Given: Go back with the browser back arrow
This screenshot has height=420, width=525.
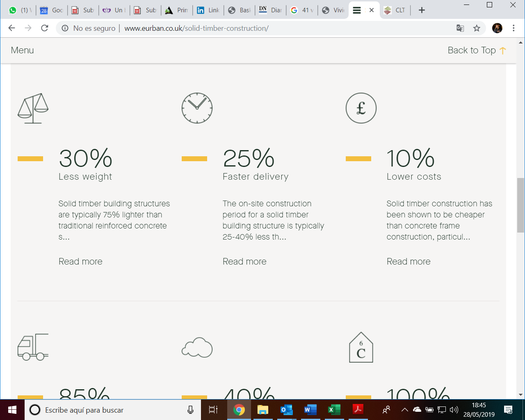Looking at the screenshot, I should point(11,28).
